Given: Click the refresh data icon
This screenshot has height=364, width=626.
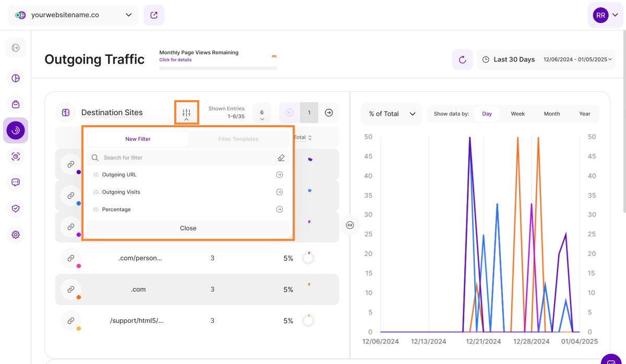Looking at the screenshot, I should coord(462,59).
